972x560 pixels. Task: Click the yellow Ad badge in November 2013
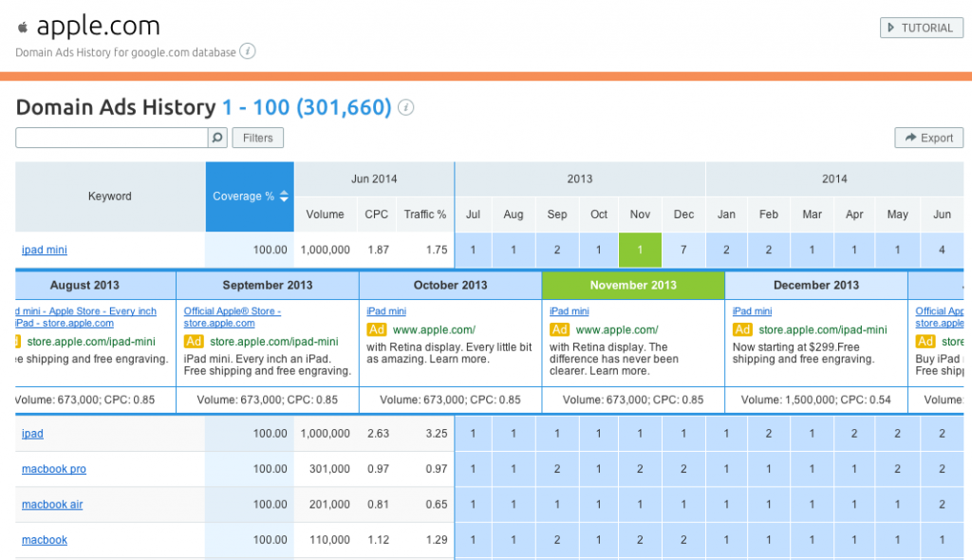559,330
